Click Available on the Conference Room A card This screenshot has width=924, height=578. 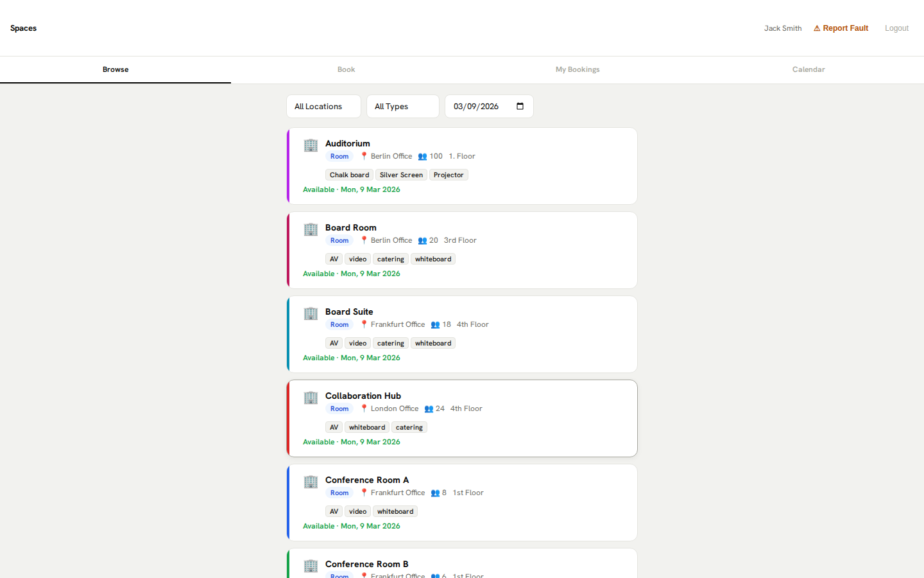click(318, 525)
